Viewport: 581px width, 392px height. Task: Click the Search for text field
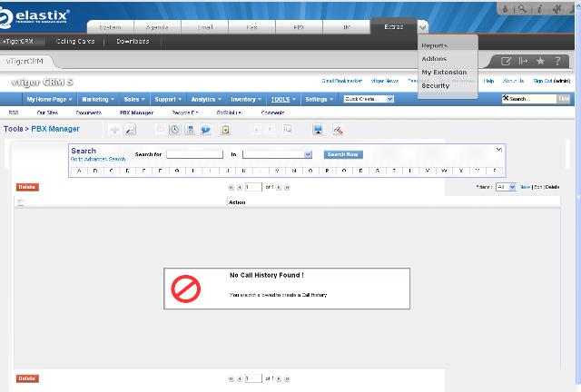click(194, 154)
